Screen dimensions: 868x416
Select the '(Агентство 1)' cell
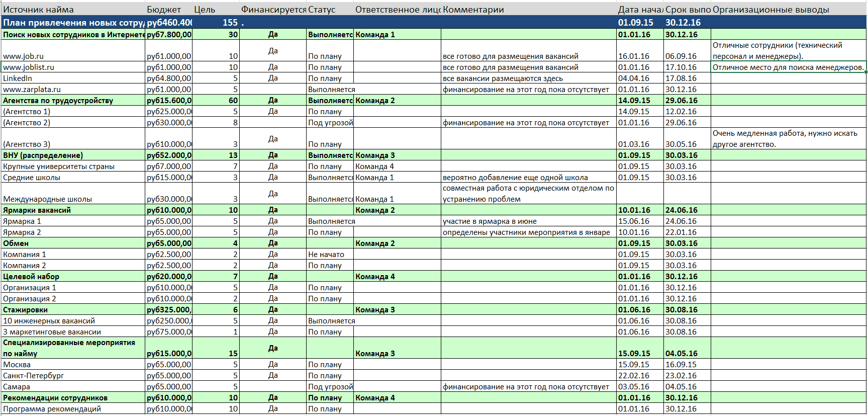(73, 111)
